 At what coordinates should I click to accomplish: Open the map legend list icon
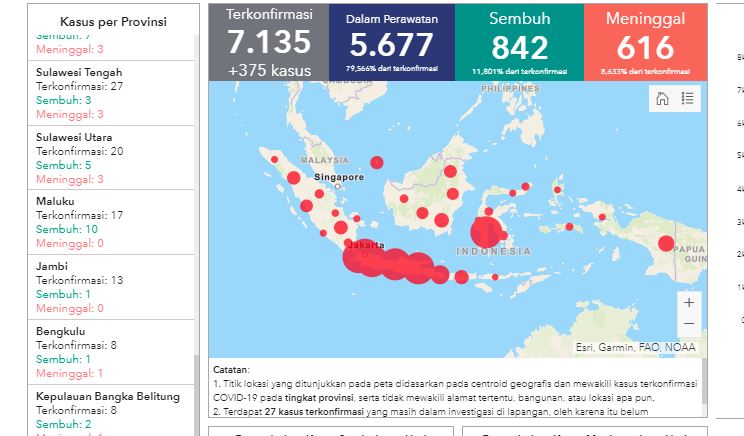point(687,98)
